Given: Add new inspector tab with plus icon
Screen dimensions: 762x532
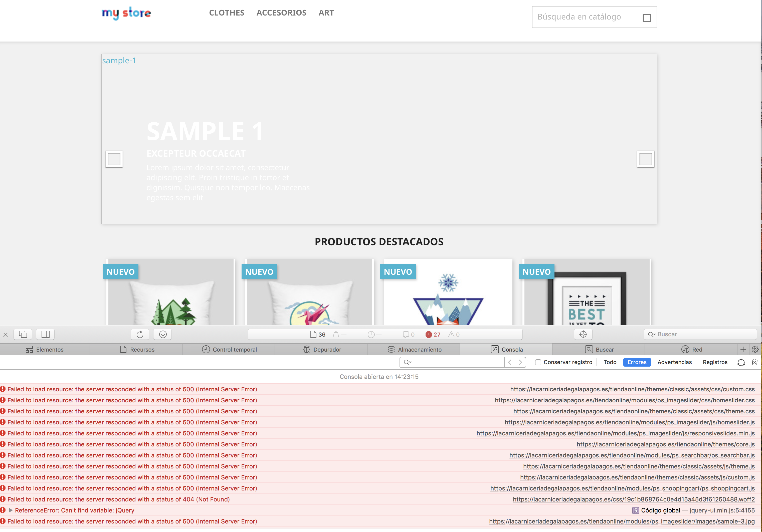Looking at the screenshot, I should tap(743, 349).
